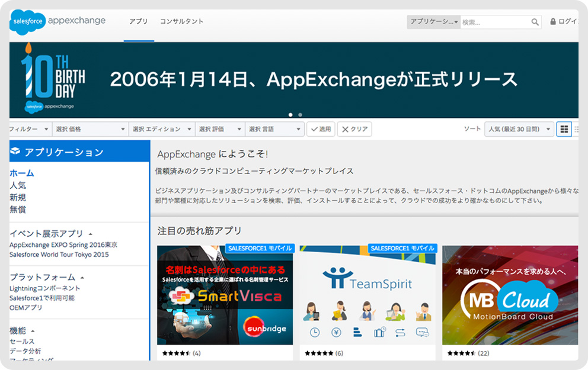Open the TeamSpirit app thumbnail

[x=367, y=295]
